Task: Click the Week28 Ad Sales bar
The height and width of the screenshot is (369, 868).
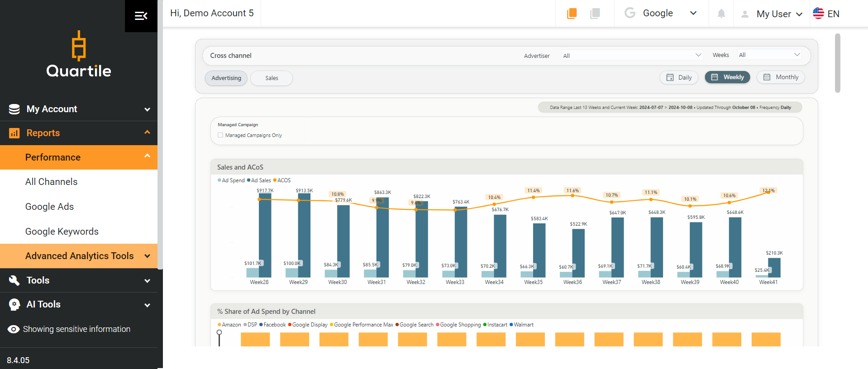Action: (x=265, y=235)
